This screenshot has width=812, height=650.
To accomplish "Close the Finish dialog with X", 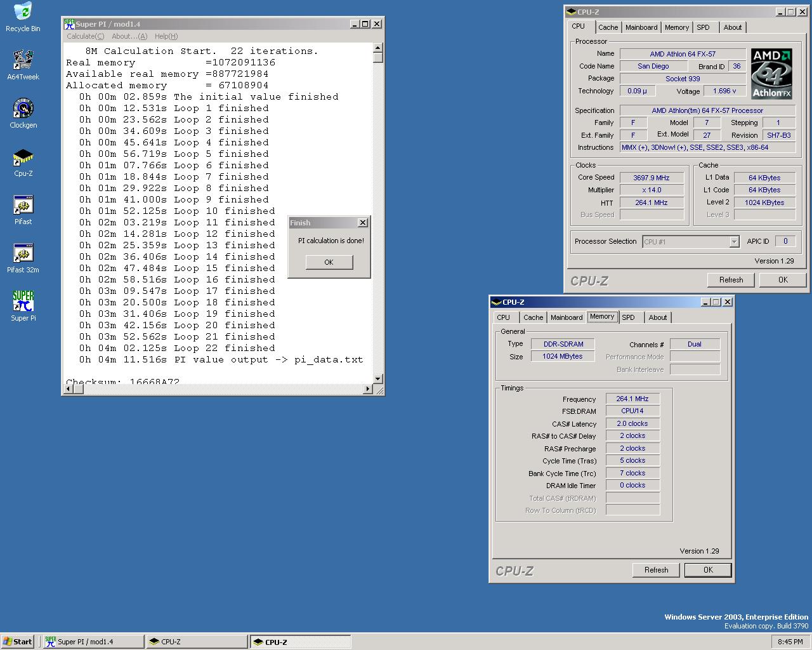I will point(362,223).
